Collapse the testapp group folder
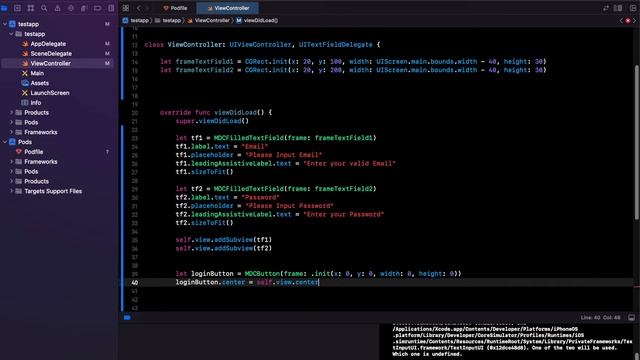 click(11, 34)
